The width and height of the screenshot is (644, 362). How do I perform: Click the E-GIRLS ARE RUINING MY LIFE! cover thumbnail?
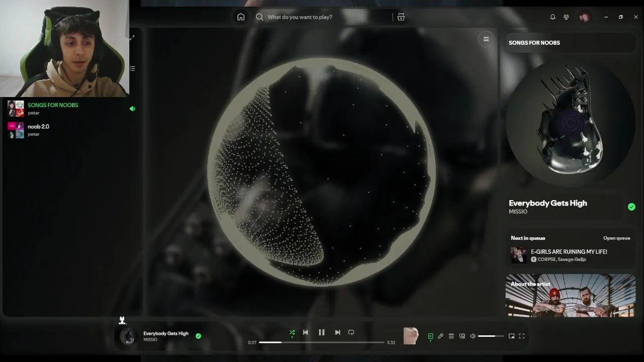(519, 255)
